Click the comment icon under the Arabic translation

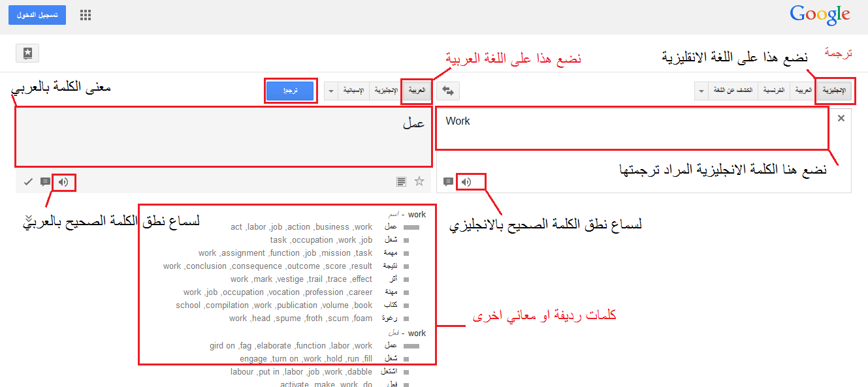pyautogui.click(x=45, y=182)
